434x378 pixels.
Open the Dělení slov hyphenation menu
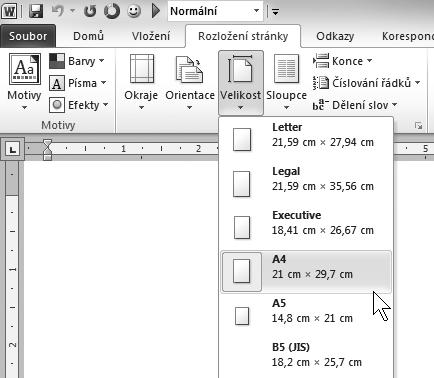point(355,105)
